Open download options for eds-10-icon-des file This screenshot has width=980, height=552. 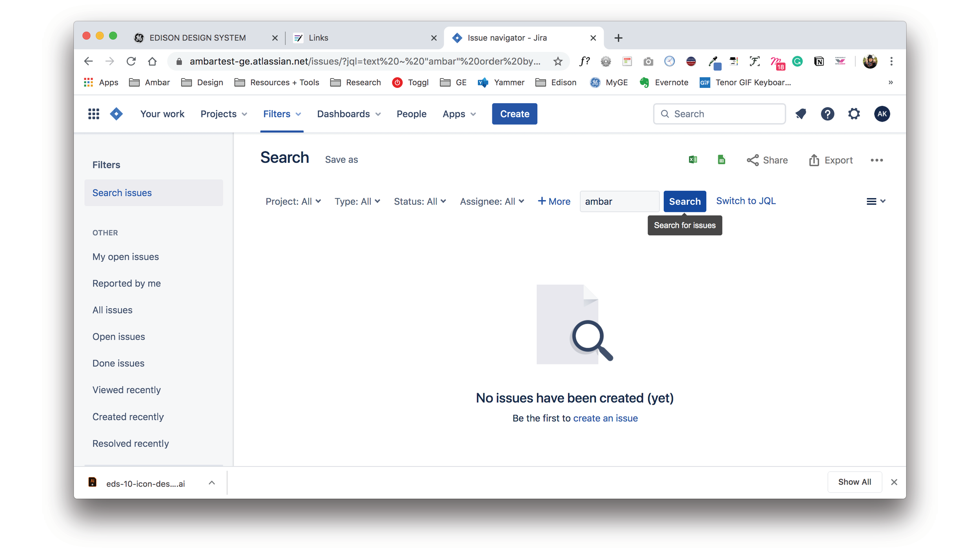click(212, 483)
